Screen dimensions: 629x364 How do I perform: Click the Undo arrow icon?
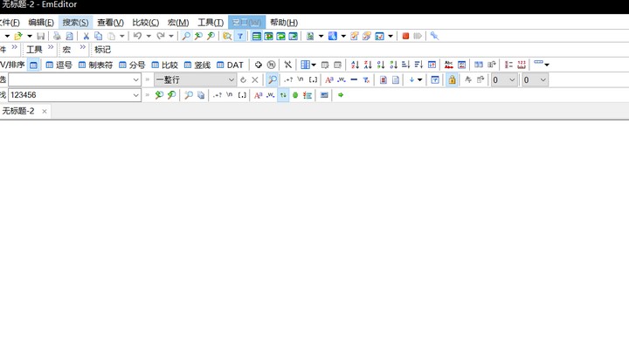point(137,36)
